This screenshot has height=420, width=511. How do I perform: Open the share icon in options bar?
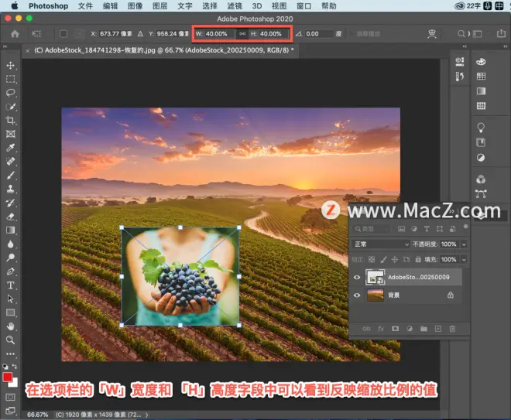pyautogui.click(x=501, y=33)
